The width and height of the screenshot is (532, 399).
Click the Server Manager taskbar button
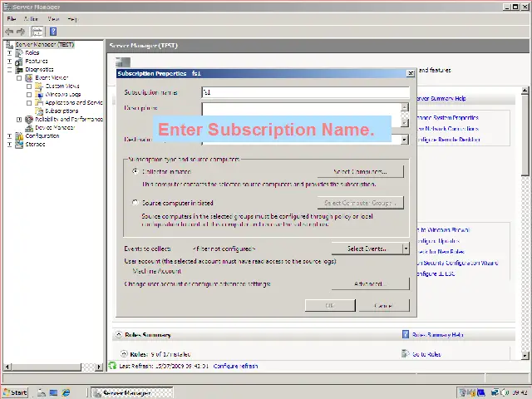pyautogui.click(x=133, y=393)
